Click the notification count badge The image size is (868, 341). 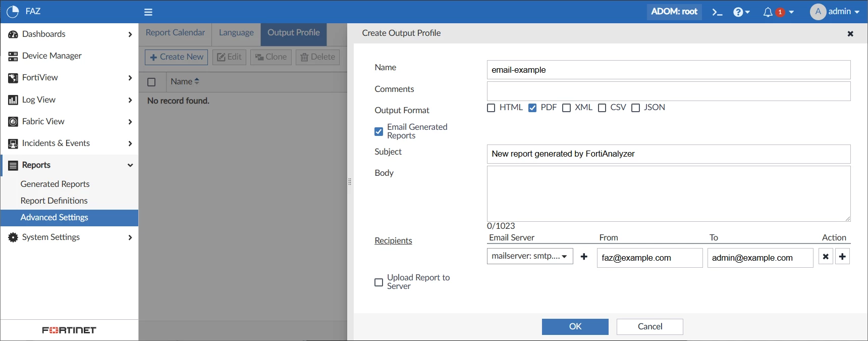(780, 12)
